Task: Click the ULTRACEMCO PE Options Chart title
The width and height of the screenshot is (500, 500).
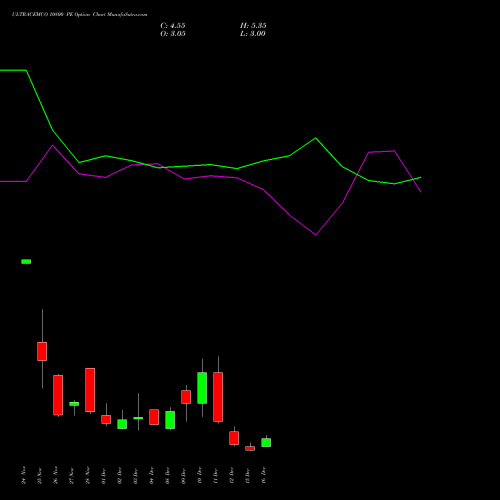Action: [79, 15]
